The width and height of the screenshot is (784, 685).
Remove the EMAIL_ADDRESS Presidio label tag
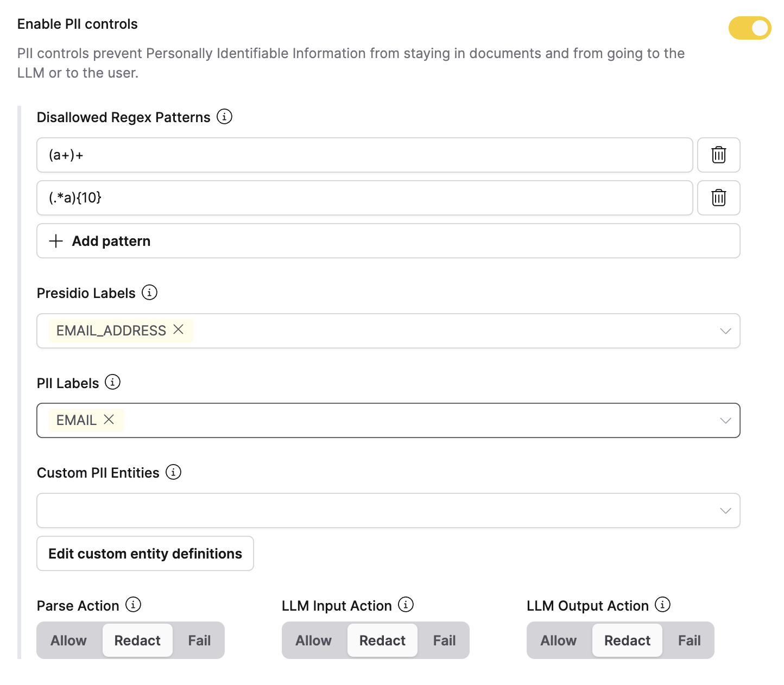pos(178,329)
